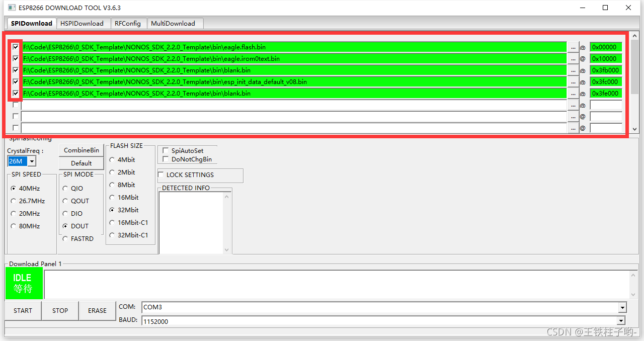Click the 0x3fb000 address field
This screenshot has height=341, width=644.
click(606, 70)
